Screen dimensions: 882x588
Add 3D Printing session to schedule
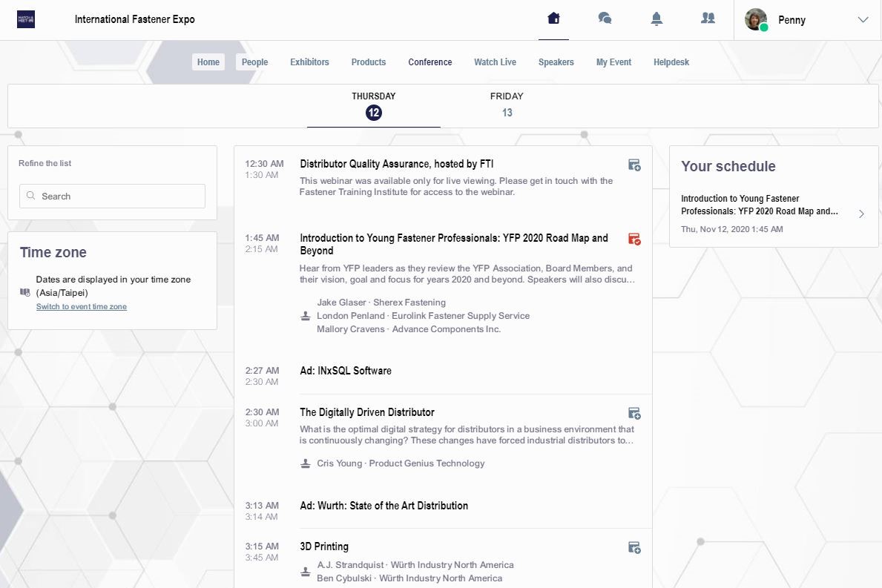point(634,547)
